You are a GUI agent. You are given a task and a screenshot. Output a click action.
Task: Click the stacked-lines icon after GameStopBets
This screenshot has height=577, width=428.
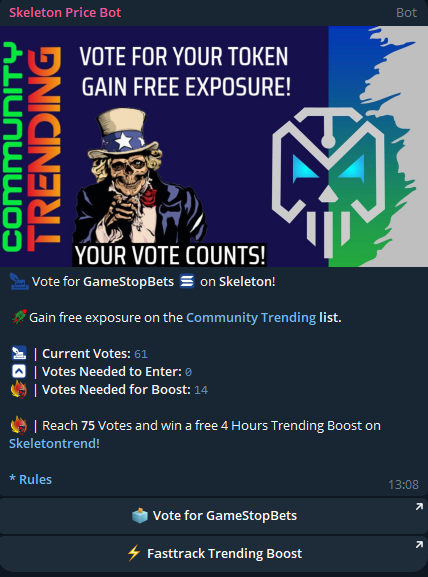point(187,282)
